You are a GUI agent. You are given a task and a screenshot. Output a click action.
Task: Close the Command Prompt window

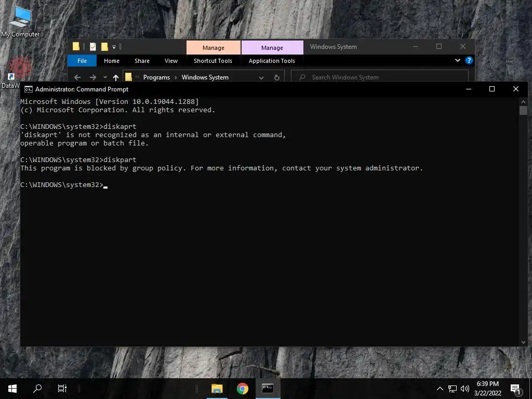516,89
